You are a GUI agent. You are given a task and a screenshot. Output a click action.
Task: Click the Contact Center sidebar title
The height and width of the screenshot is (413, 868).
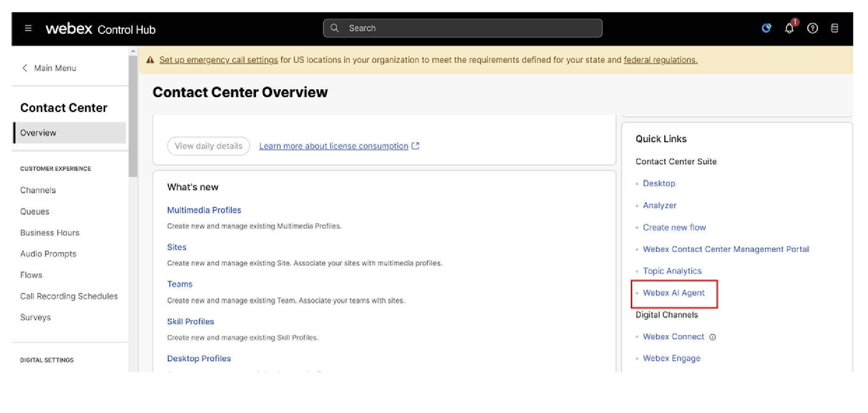pos(64,108)
